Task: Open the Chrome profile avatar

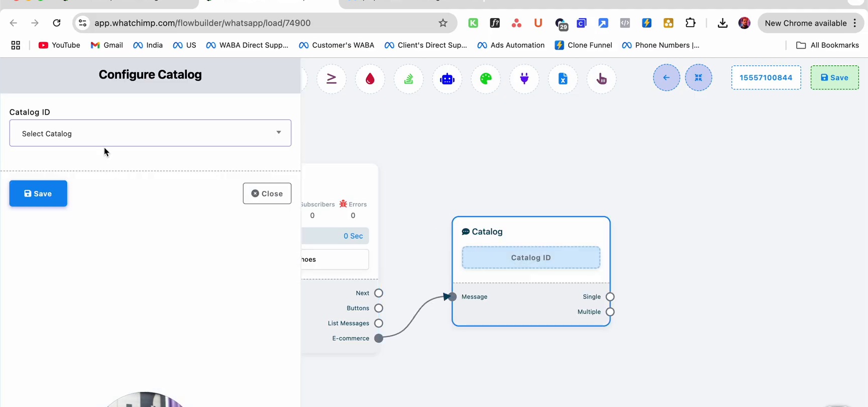Action: [744, 23]
